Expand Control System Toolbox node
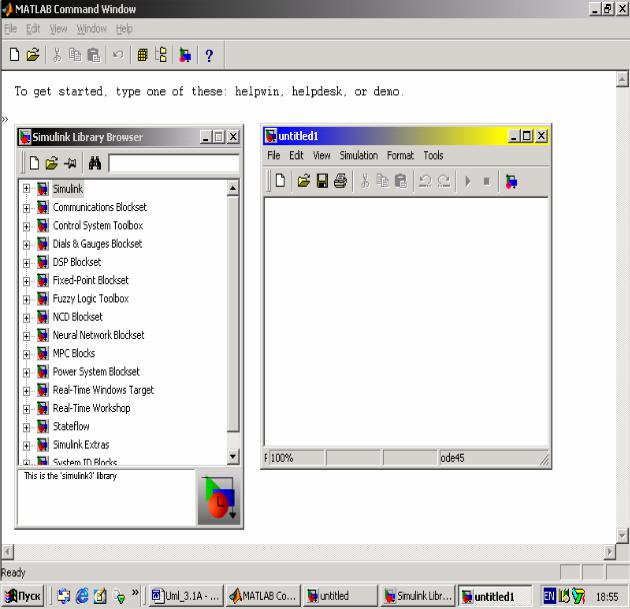 pos(27,226)
